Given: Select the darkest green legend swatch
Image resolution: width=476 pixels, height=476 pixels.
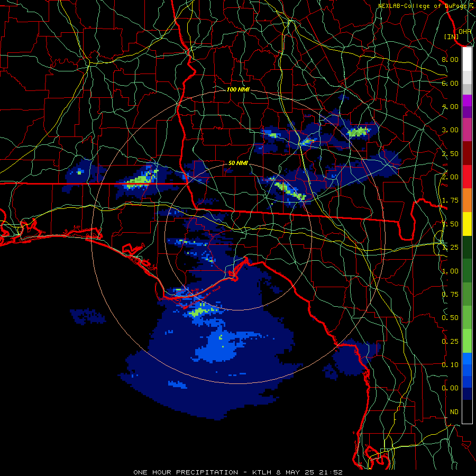Looking at the screenshot, I should click(x=467, y=248).
